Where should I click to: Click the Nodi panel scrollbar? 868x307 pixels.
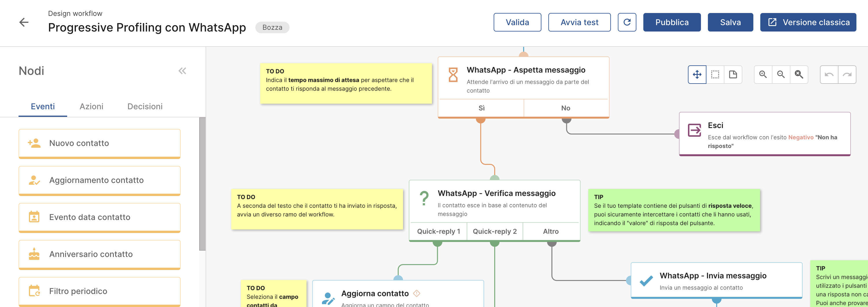pos(202,184)
